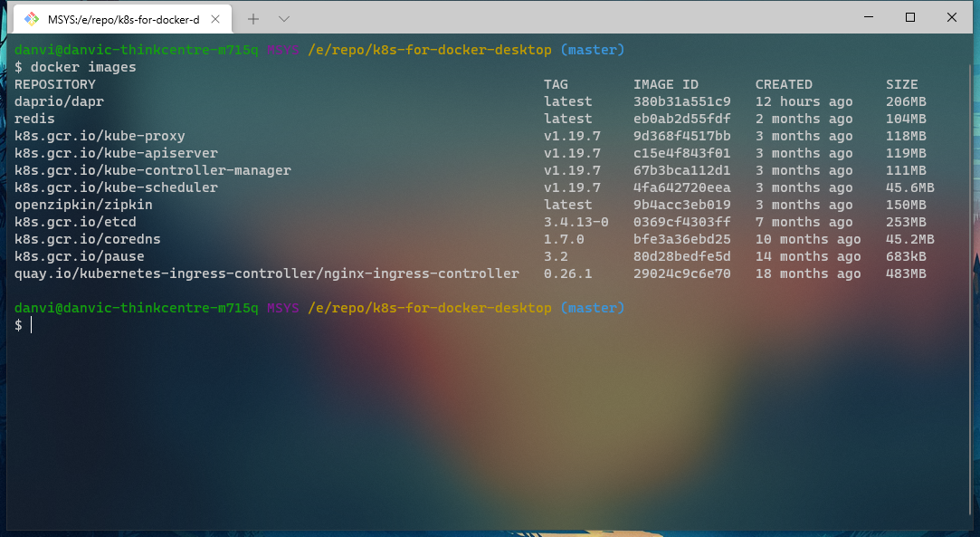Screen dimensions: 980x537
Task: Expand the new tab profile dropdown
Action: tap(284, 19)
